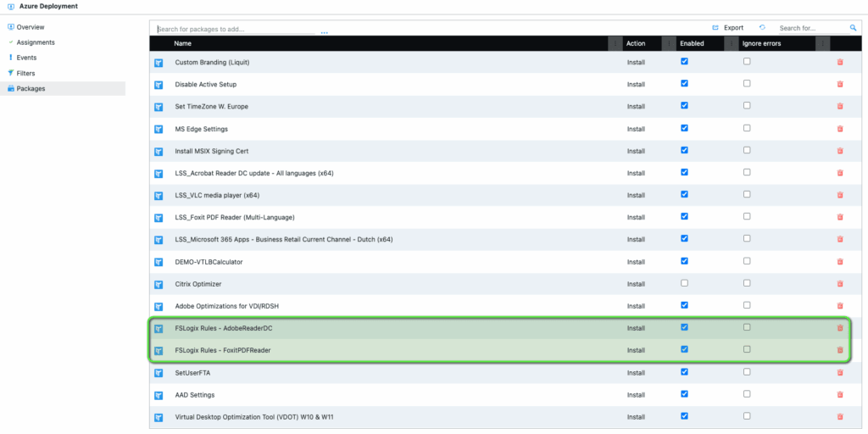Click the package icon beside DEMO-VTLBCalculator
The width and height of the screenshot is (868, 434).
tap(159, 262)
